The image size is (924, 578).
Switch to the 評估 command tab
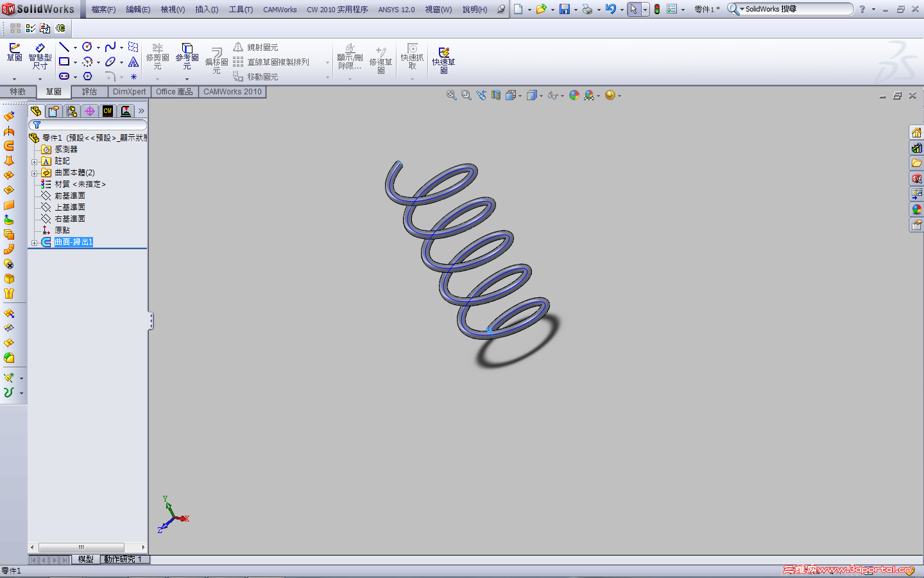click(89, 92)
